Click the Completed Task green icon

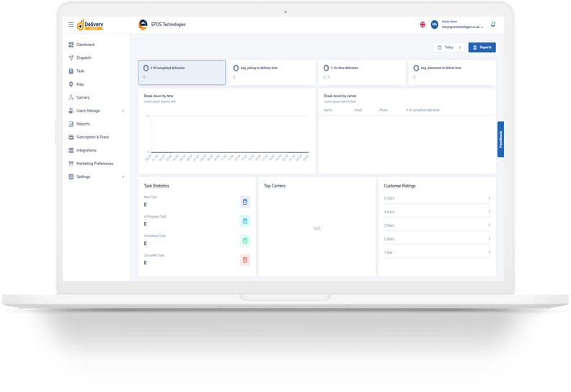point(244,241)
